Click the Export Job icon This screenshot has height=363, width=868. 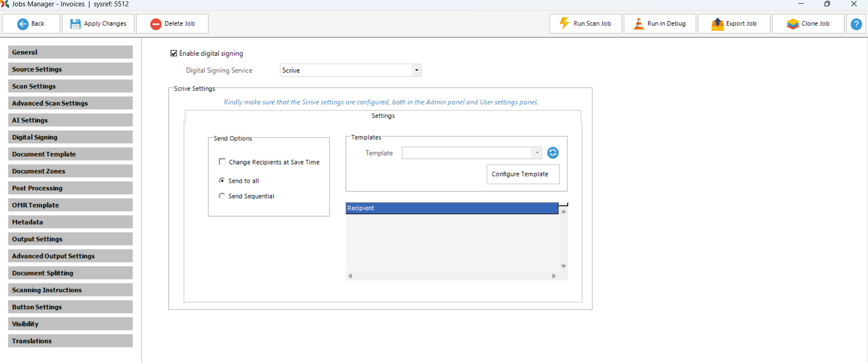coord(717,24)
